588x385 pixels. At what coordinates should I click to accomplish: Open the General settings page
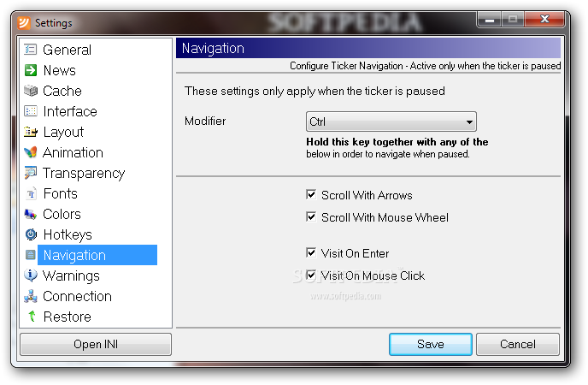(x=68, y=50)
